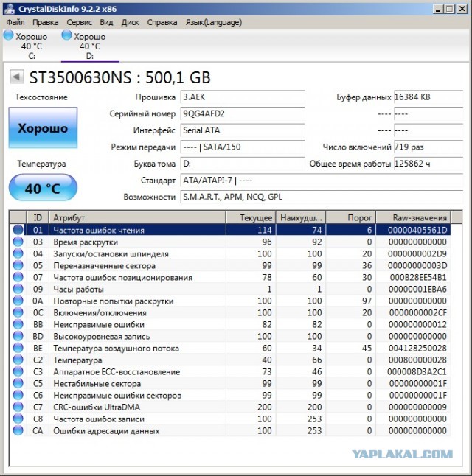
Task: Click the Интерфейс field showing Serial ATA
Action: tap(243, 130)
